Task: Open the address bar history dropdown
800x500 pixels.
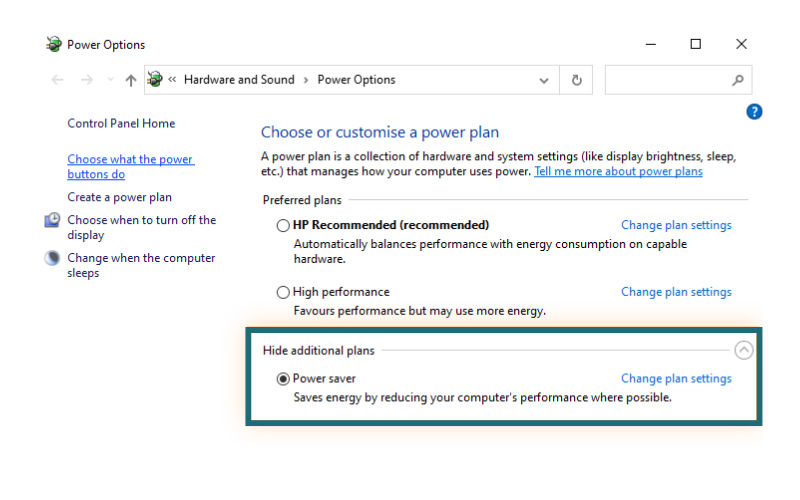Action: (x=544, y=80)
